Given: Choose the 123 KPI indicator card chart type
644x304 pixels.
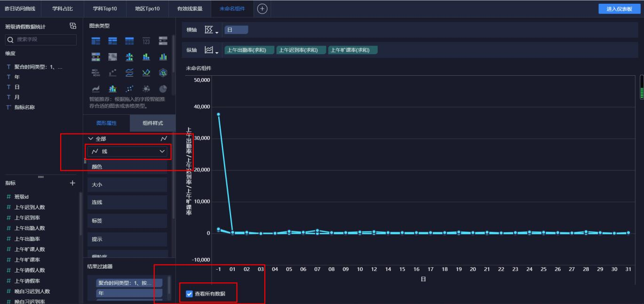Looking at the screenshot, I should click(146, 41).
